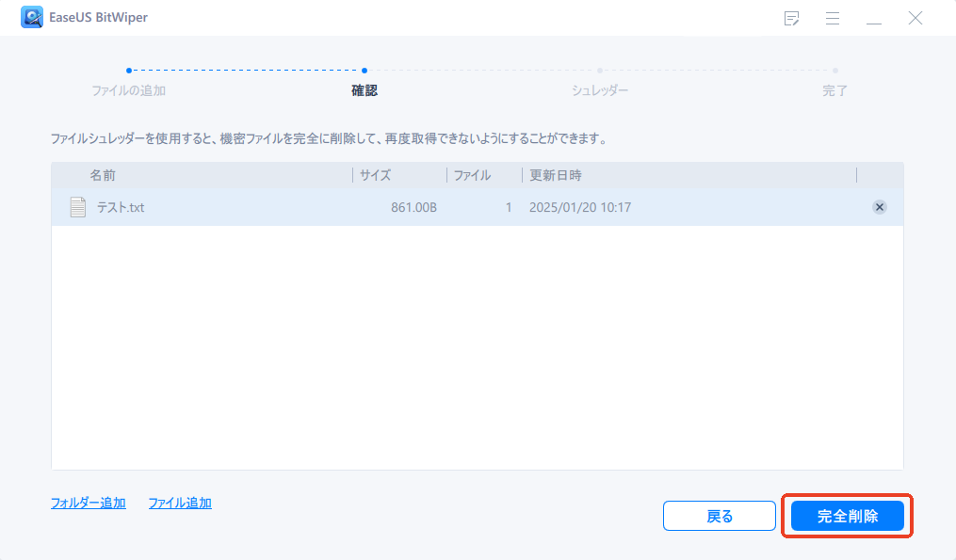Click the EaseUS BitWiper app logo icon
This screenshot has height=560, width=956.
[33, 17]
